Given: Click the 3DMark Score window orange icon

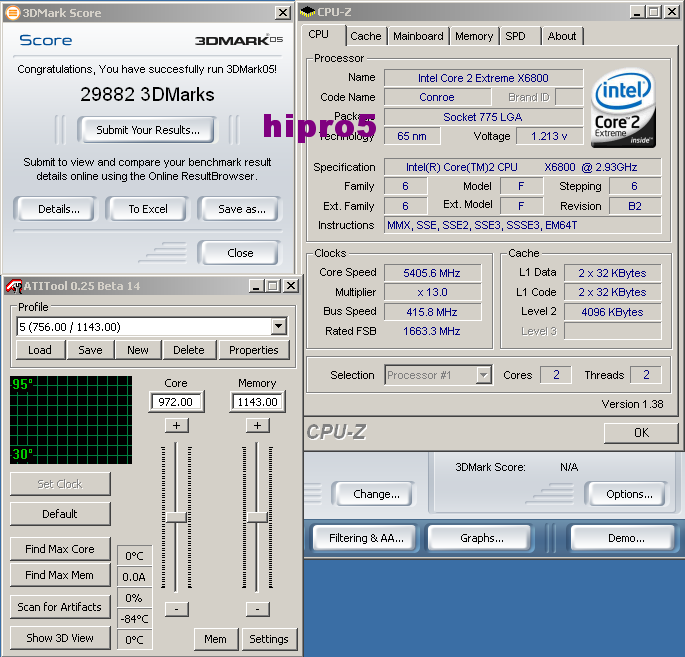Looking at the screenshot, I should 12,13.
